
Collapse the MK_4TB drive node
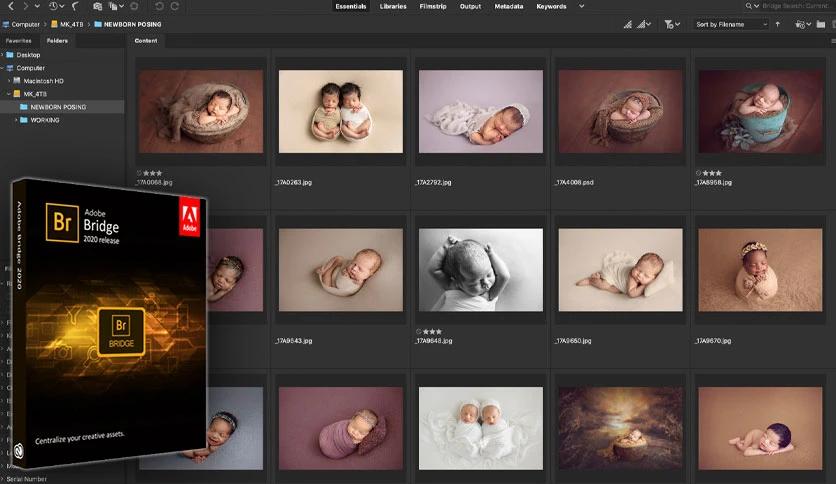coord(9,94)
